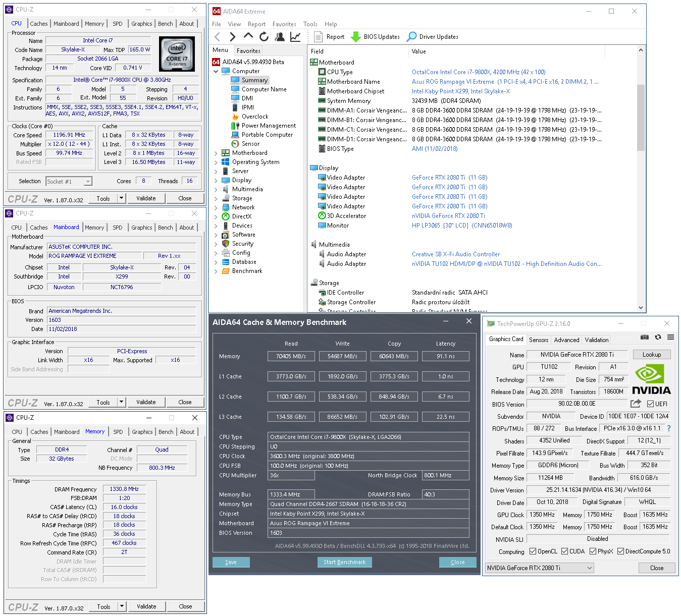
Task: Click the GeForce RTX 2080 Ti 3D Accelerator link
Action: point(448,216)
